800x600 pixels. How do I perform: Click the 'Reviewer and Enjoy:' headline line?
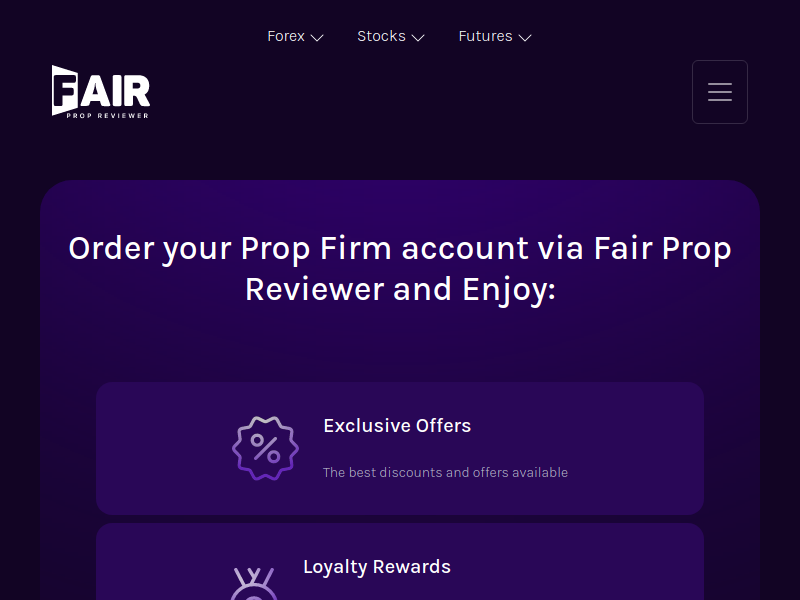[400, 289]
